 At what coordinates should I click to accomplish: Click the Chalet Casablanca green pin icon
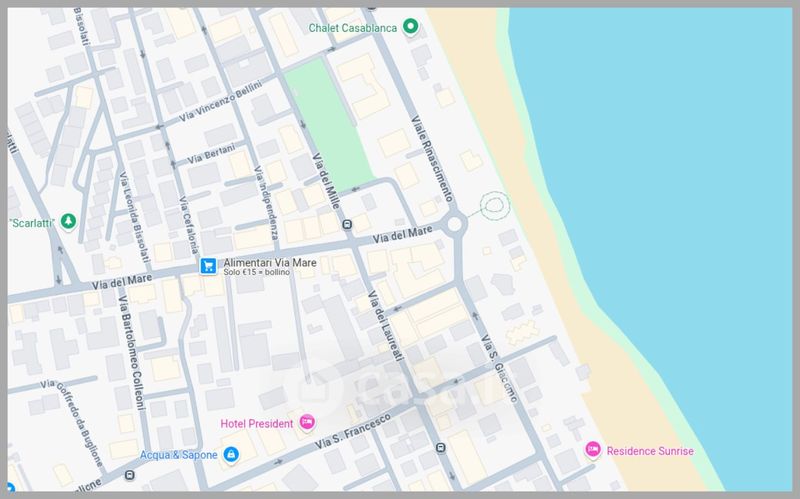click(x=410, y=28)
